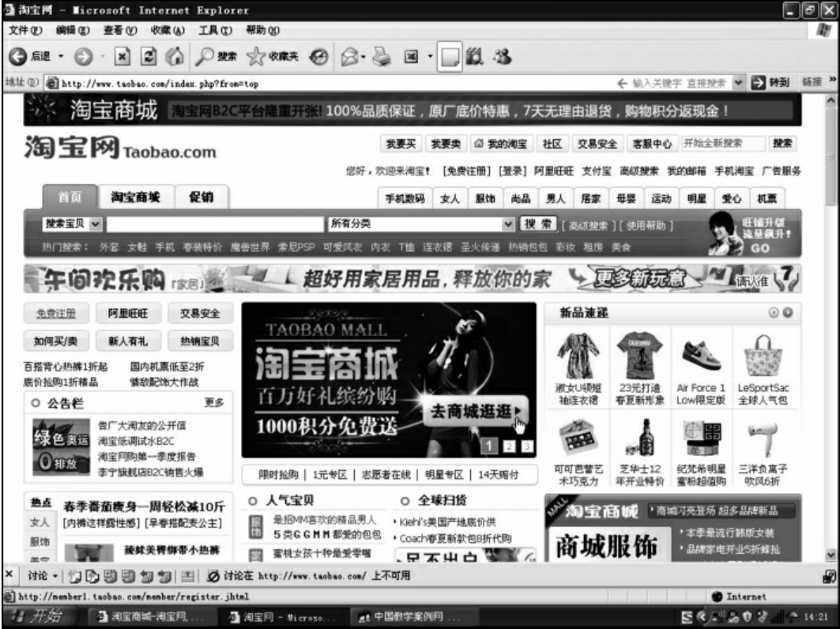Viewport: 840px width, 629px height.
Task: Click the main 搜索 search button
Action: coord(538,224)
